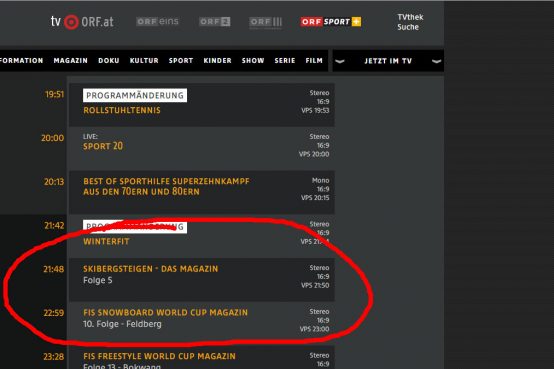Select the ORF Sport+ channel logo
554x369 pixels.
click(331, 22)
